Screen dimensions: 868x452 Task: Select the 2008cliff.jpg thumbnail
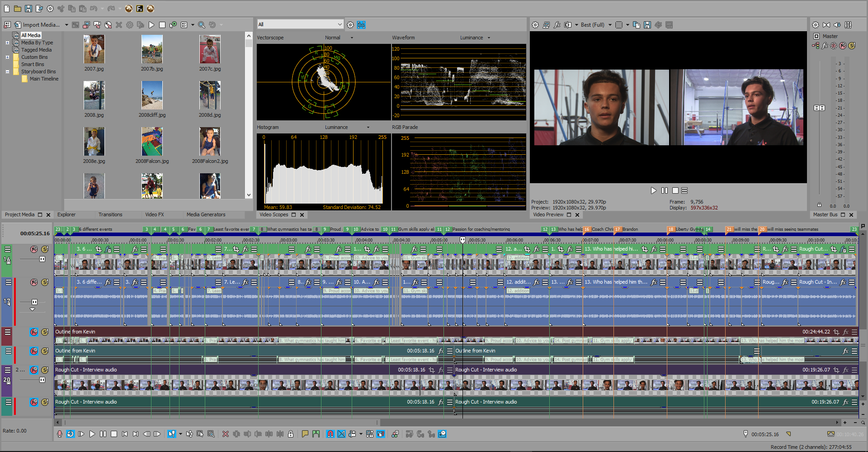coord(152,95)
